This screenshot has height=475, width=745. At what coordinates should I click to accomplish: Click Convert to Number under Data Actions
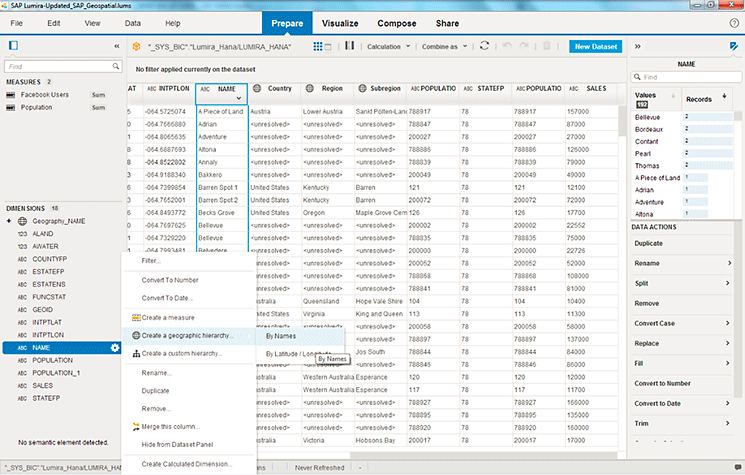point(662,383)
